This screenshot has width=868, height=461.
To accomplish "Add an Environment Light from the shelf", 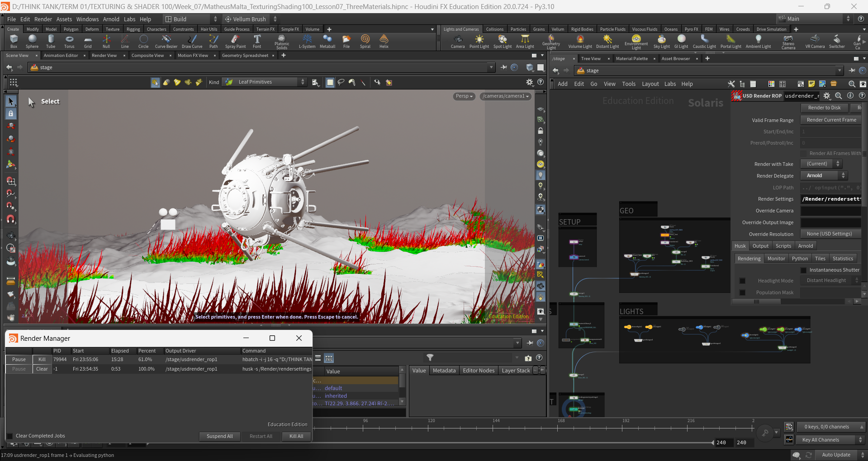I will click(x=636, y=42).
